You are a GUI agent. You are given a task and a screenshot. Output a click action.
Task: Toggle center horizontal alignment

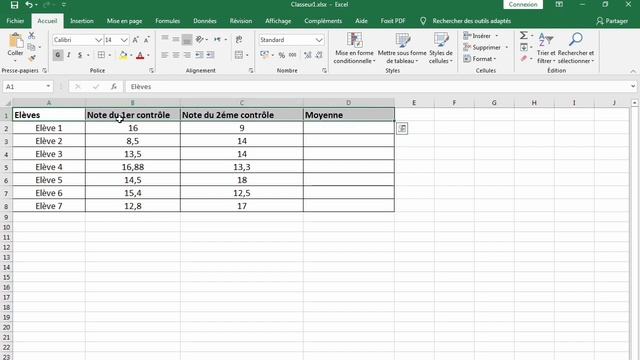click(x=176, y=55)
